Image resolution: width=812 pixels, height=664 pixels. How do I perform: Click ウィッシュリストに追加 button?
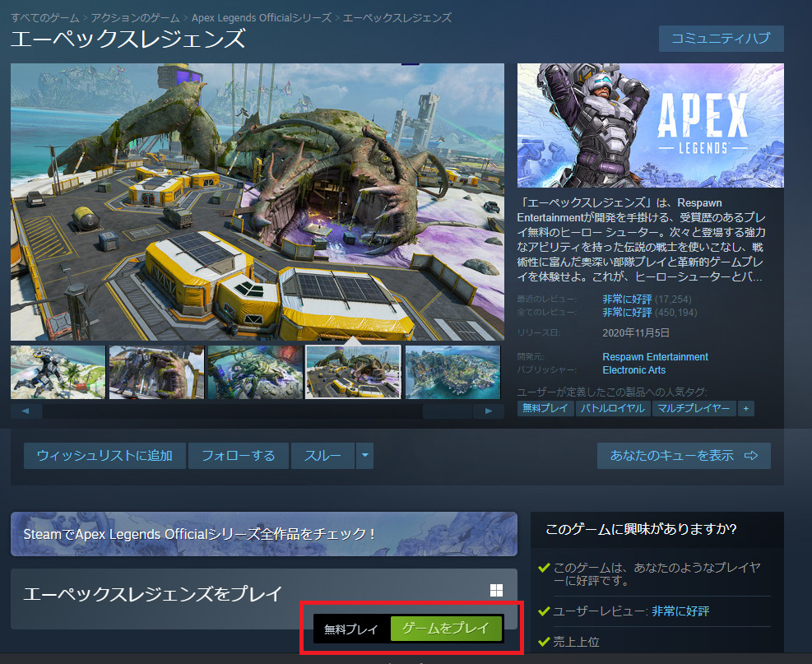[x=104, y=456]
